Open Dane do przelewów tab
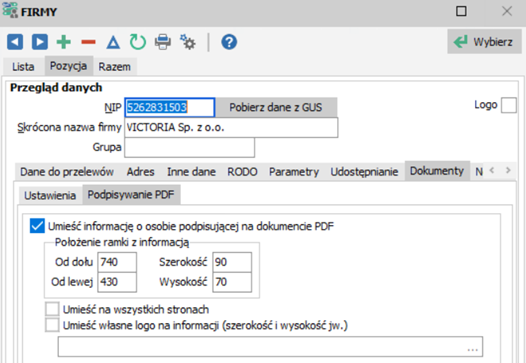526x363 pixels. click(x=67, y=172)
